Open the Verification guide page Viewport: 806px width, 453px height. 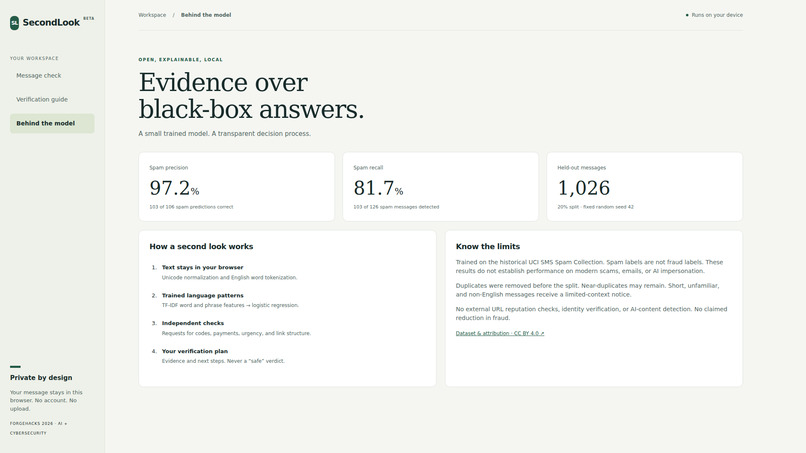52,99
